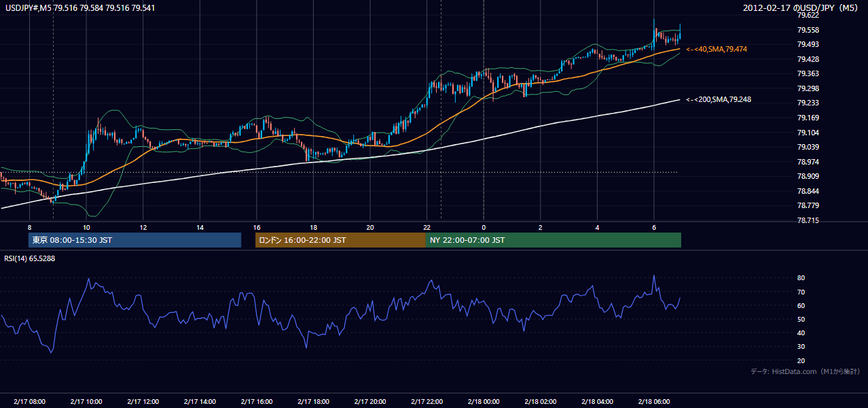Click the 2/17 08:00 time label
The height and width of the screenshot is (408, 868).
click(x=29, y=402)
